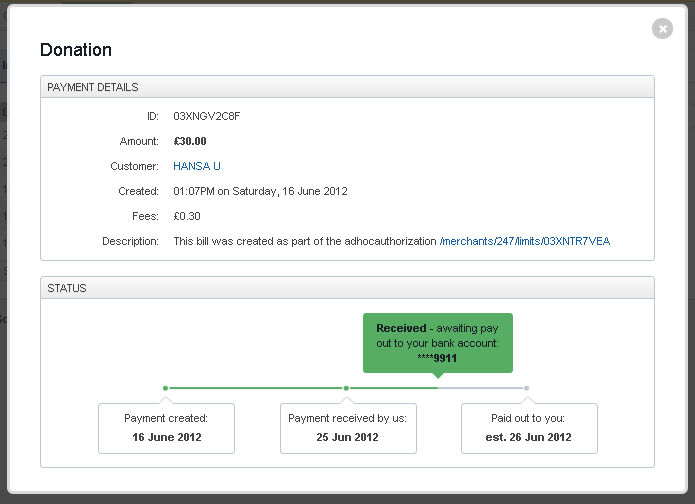Click the grey Paid out timeline dot
Viewport: 695px width, 504px height.
(x=527, y=388)
